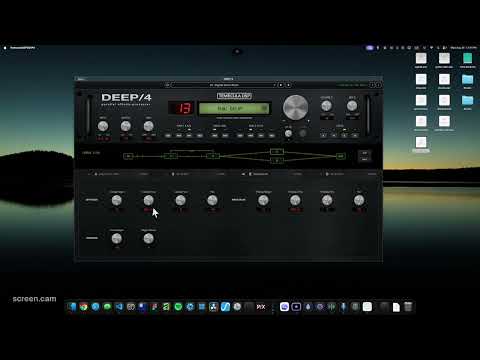
Task: Select the input node in the routing diagram
Action: pyautogui.click(x=128, y=156)
